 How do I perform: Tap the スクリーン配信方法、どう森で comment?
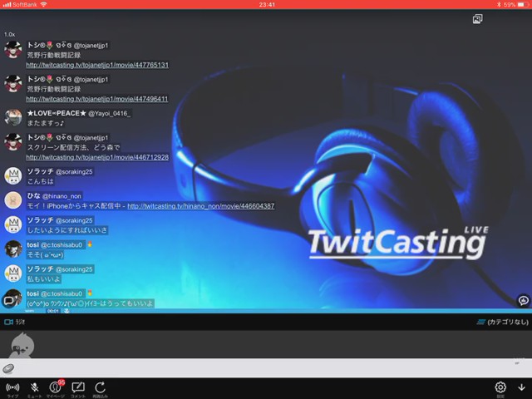[74, 148]
